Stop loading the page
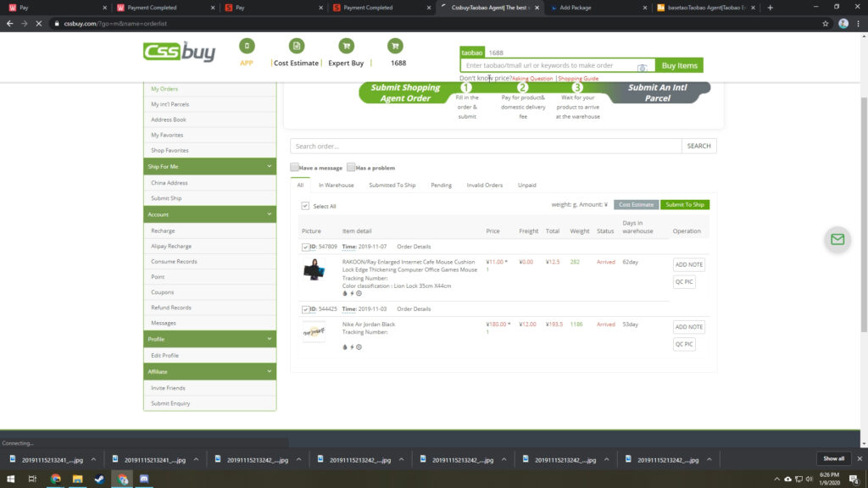 [39, 24]
